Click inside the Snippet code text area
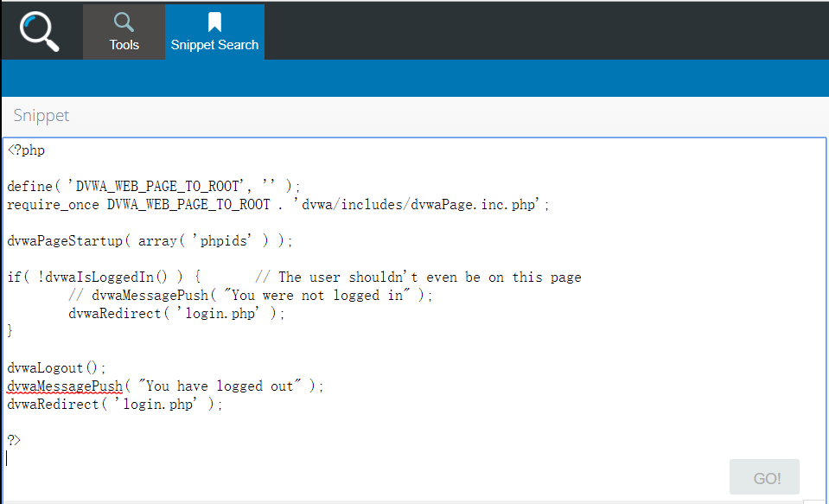The width and height of the screenshot is (829, 504). coord(415,319)
